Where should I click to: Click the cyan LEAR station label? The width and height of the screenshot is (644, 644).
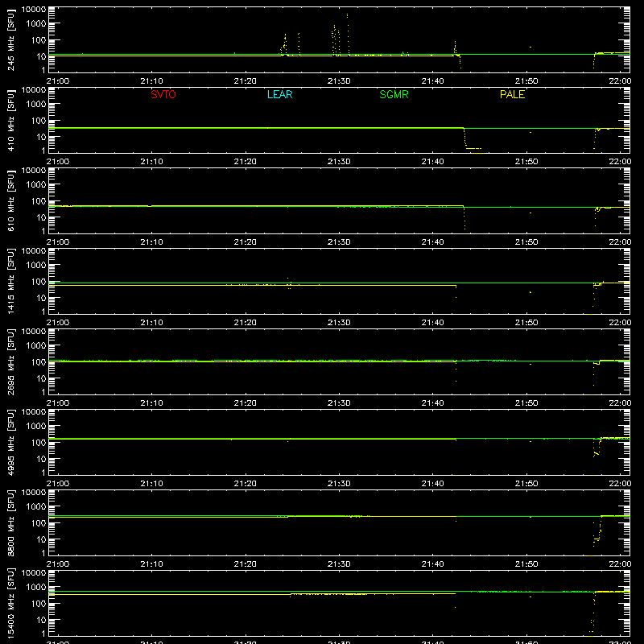coord(279,94)
